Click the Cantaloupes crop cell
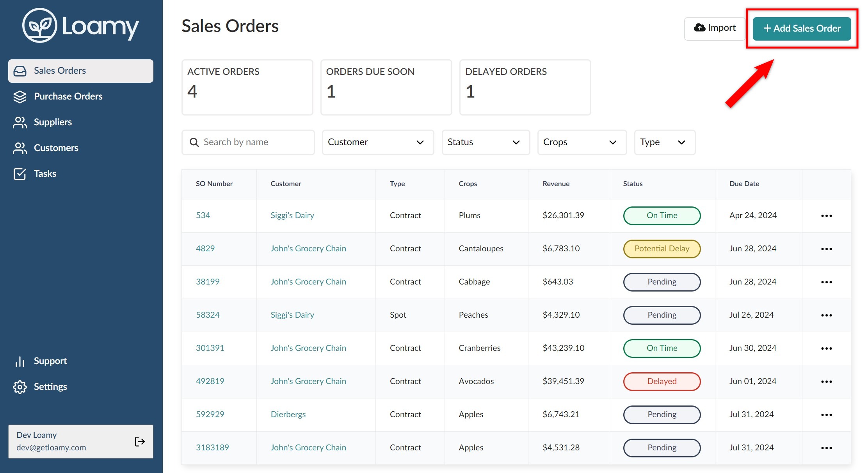Screen dimensions: 868x473 tap(481, 249)
